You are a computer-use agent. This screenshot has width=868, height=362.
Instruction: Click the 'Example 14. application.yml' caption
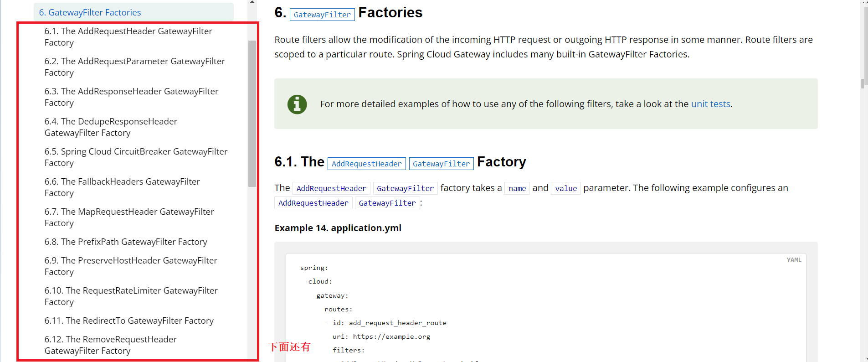coord(338,228)
